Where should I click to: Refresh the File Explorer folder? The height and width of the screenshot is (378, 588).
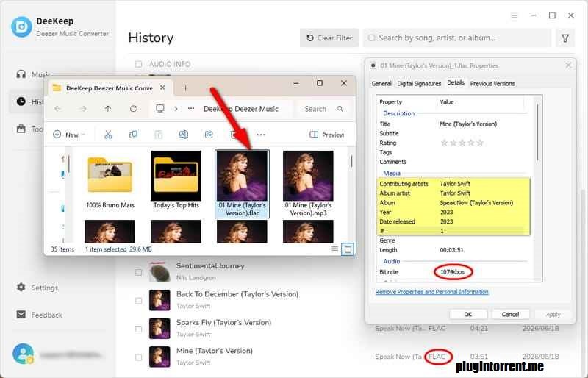pyautogui.click(x=133, y=109)
